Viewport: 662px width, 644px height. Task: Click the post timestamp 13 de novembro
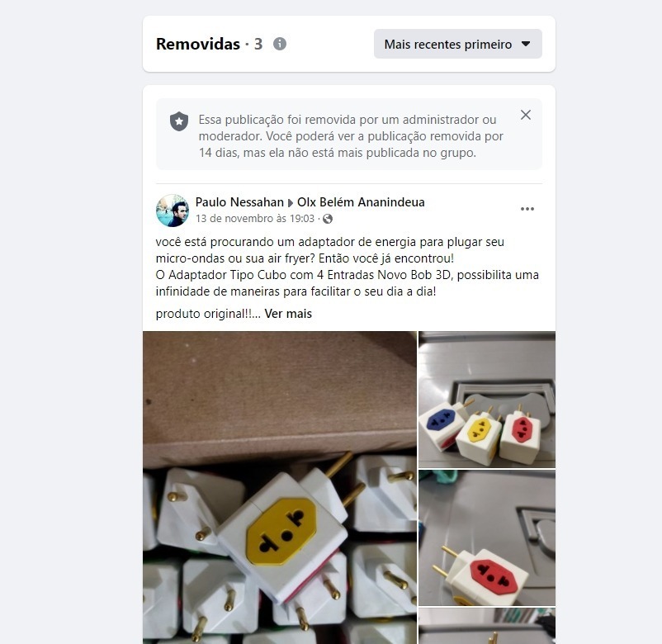255,218
